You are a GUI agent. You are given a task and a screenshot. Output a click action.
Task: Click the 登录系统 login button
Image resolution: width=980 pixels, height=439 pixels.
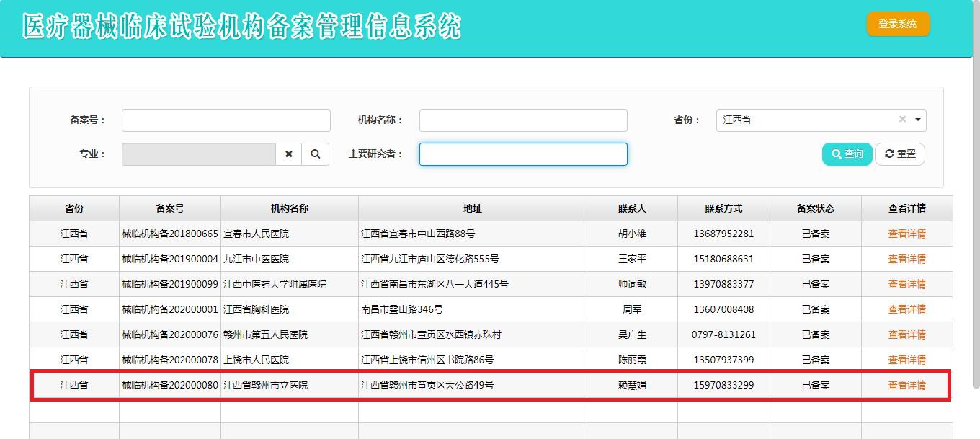898,24
